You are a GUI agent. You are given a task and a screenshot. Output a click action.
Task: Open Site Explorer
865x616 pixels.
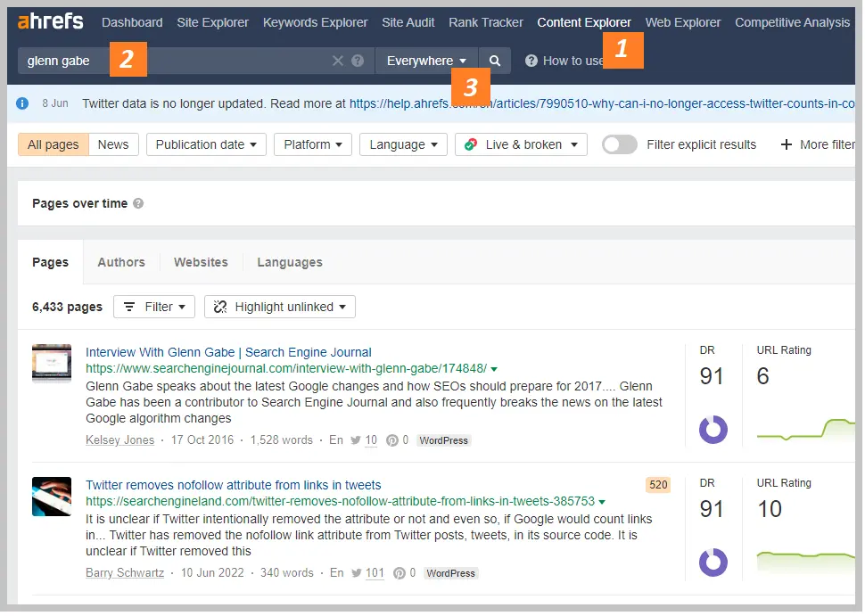(212, 22)
